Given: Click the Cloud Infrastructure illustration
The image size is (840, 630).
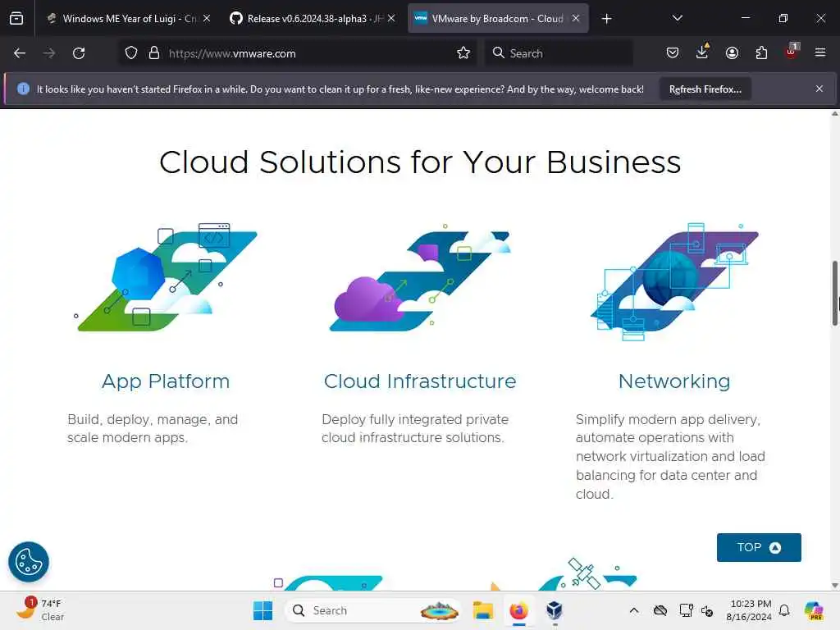Looking at the screenshot, I should pyautogui.click(x=420, y=277).
